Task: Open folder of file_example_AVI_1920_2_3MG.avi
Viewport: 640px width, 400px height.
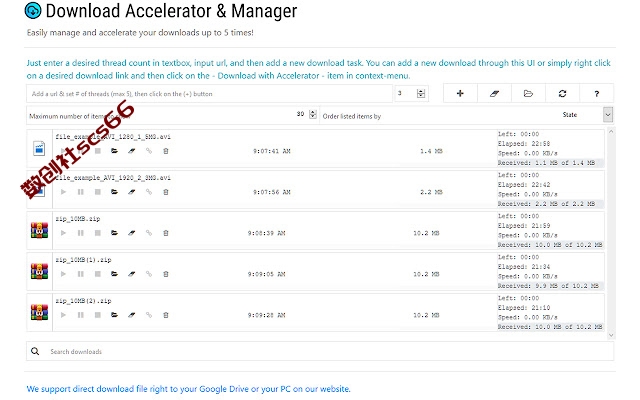Action: (114, 192)
